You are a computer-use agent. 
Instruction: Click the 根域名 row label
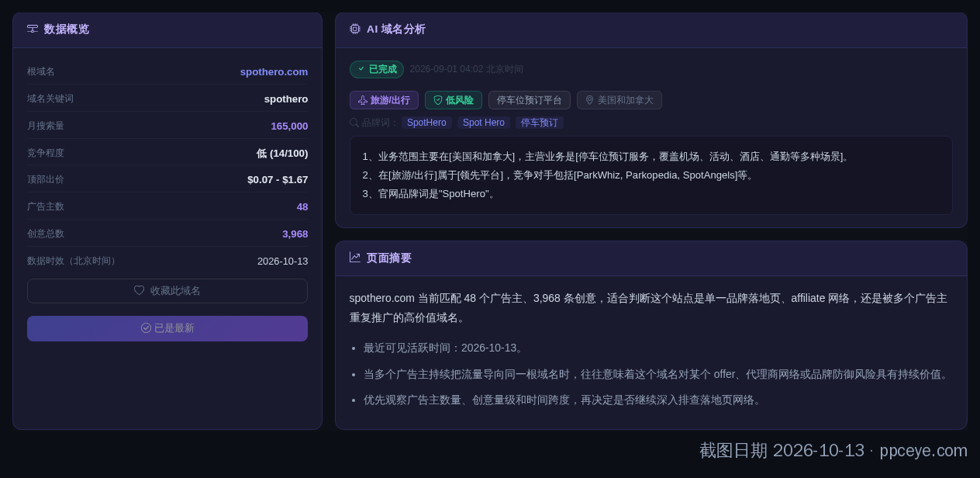pos(41,71)
